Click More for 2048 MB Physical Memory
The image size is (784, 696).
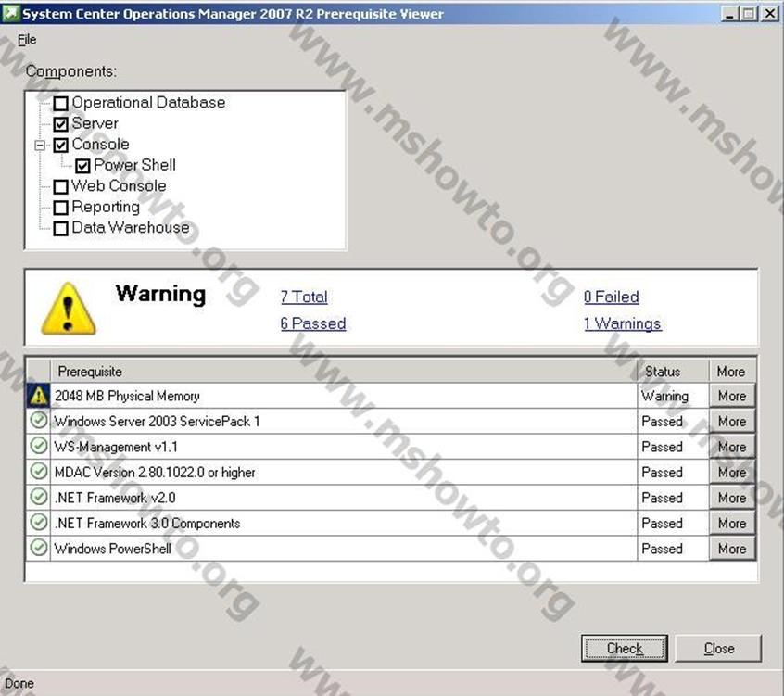click(x=732, y=396)
